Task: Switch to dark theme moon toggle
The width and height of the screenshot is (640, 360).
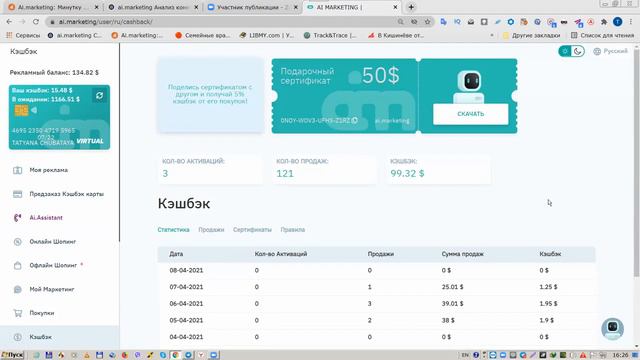Action: [578, 51]
